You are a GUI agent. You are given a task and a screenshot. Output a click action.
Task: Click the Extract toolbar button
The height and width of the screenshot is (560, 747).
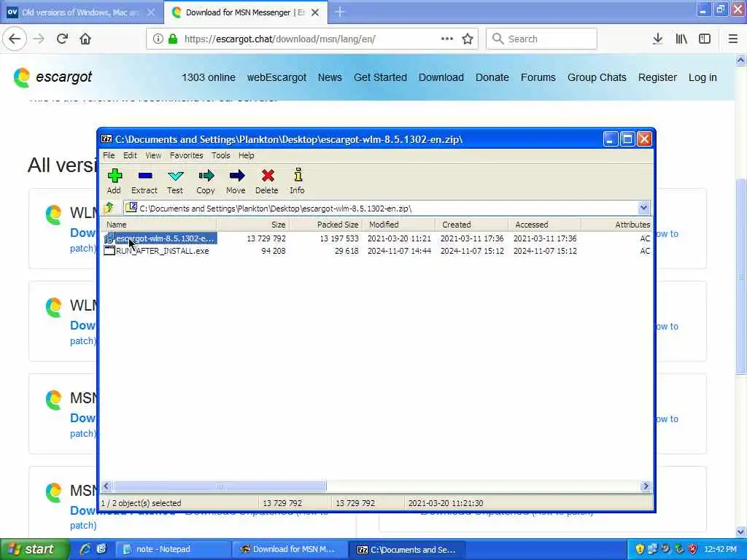[x=144, y=182]
